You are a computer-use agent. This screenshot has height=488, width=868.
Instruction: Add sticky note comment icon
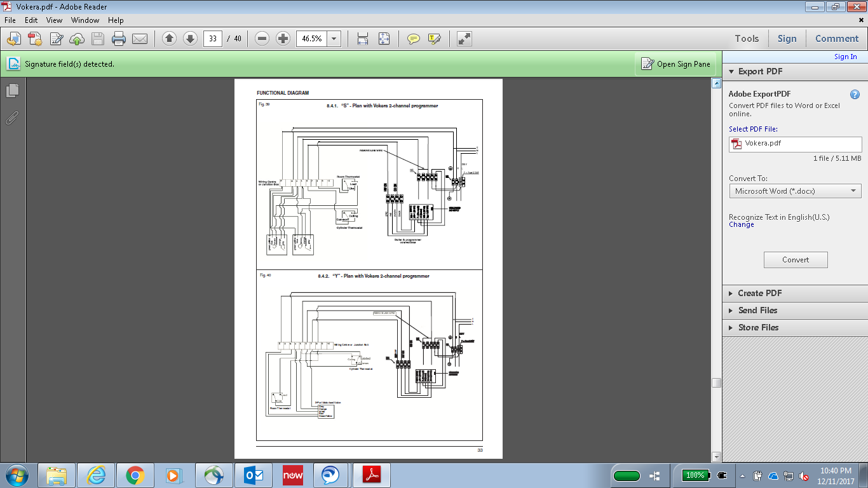click(414, 39)
